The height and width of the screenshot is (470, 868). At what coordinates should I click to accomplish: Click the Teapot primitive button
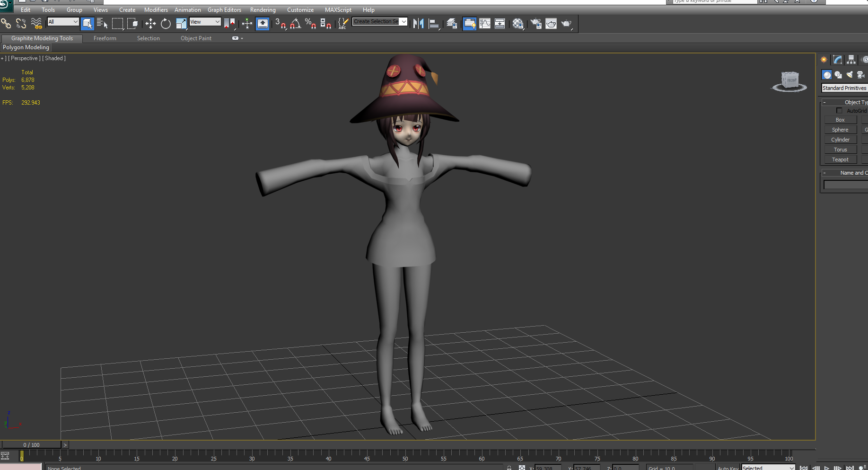840,160
